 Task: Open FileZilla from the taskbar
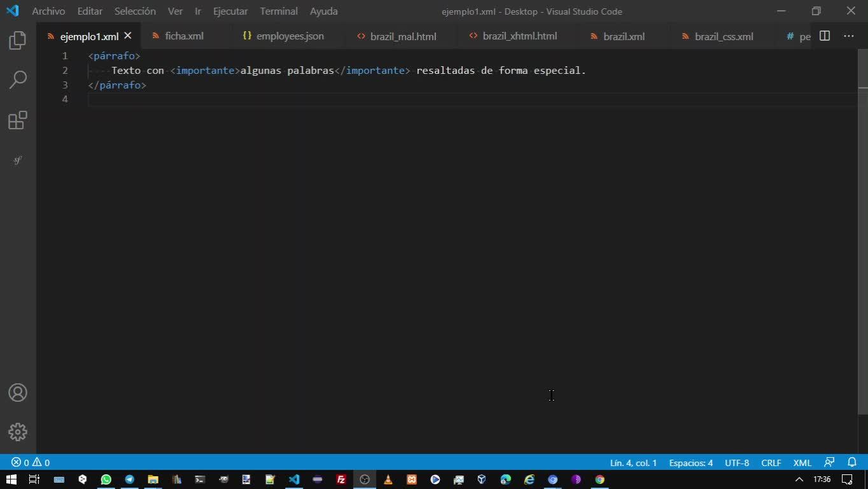coord(341,479)
